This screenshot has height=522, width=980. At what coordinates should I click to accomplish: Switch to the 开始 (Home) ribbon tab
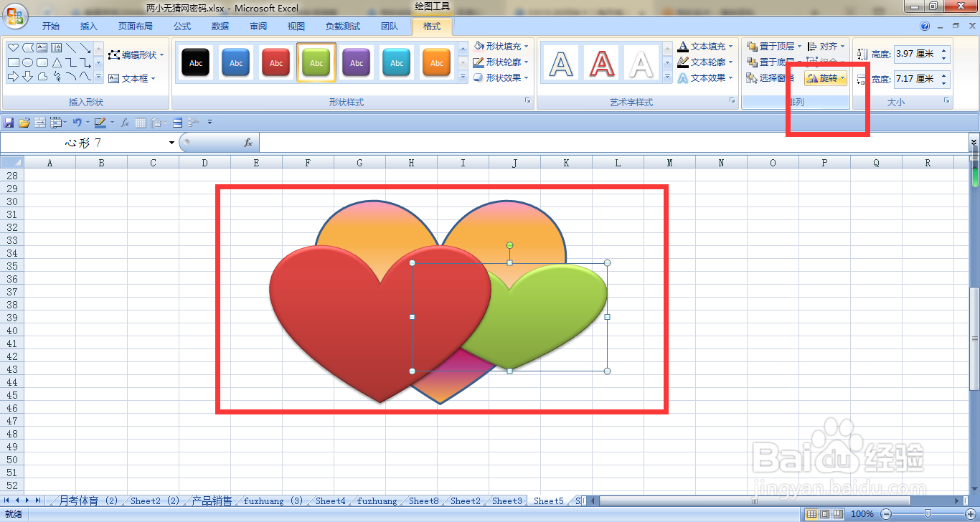click(51, 27)
